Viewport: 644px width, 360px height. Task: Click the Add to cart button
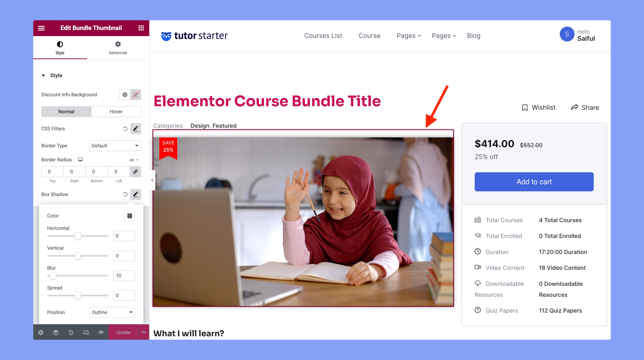534,182
